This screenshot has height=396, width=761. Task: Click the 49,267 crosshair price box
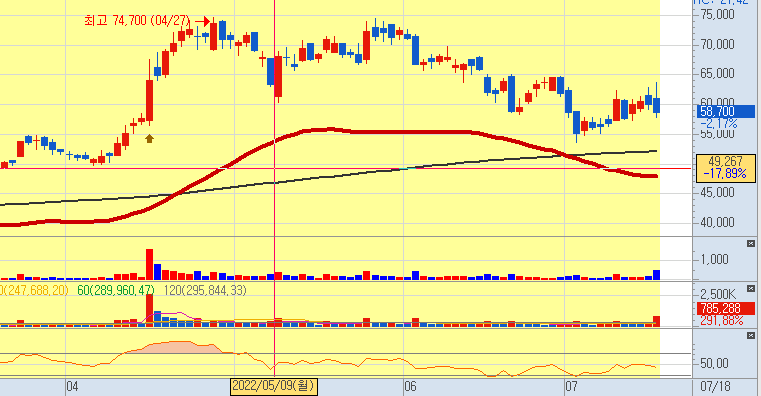coord(726,168)
